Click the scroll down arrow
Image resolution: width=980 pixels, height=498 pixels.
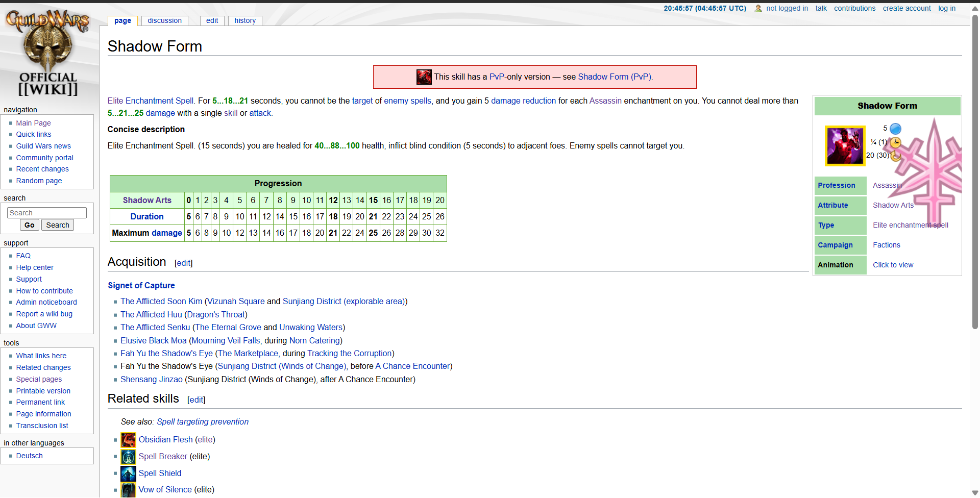click(x=975, y=493)
